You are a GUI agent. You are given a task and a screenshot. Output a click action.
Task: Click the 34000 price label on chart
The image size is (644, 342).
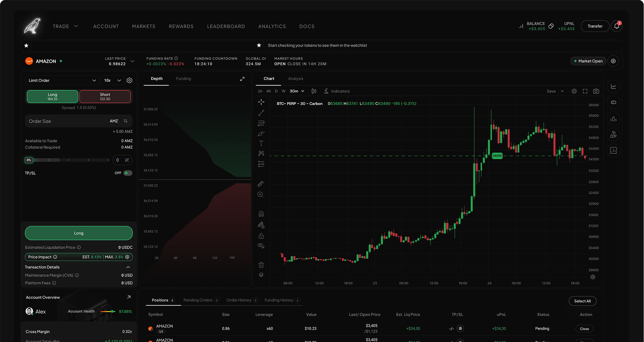pos(497,156)
